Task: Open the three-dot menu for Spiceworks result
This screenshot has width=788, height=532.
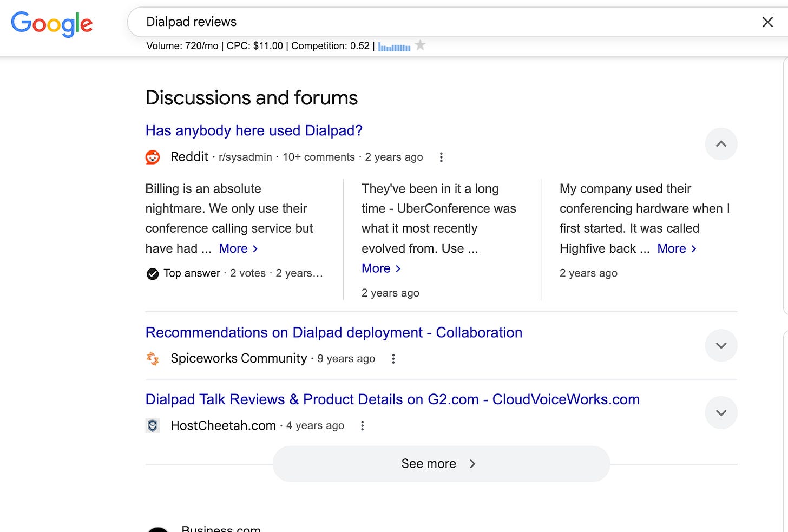Action: tap(393, 358)
